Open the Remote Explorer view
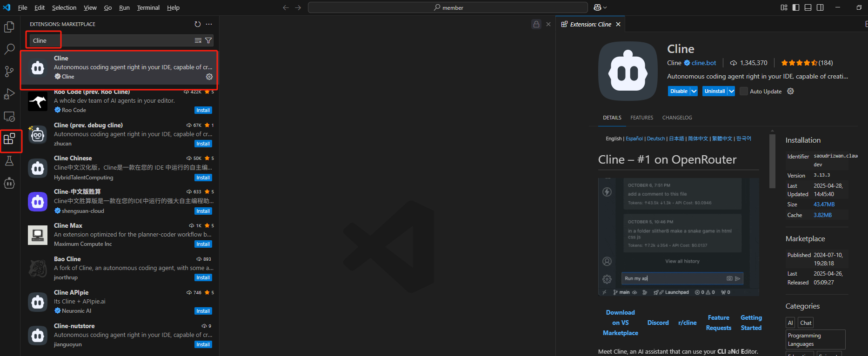Viewport: 868px width, 356px height. [x=9, y=116]
